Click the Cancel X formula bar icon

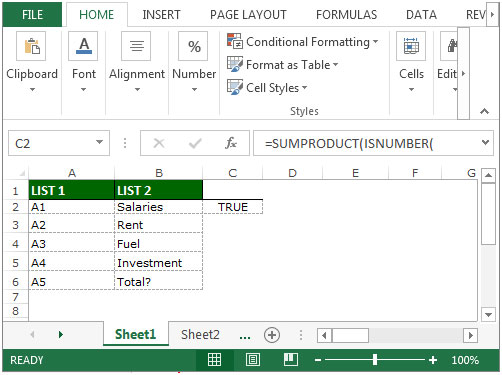pyautogui.click(x=159, y=143)
